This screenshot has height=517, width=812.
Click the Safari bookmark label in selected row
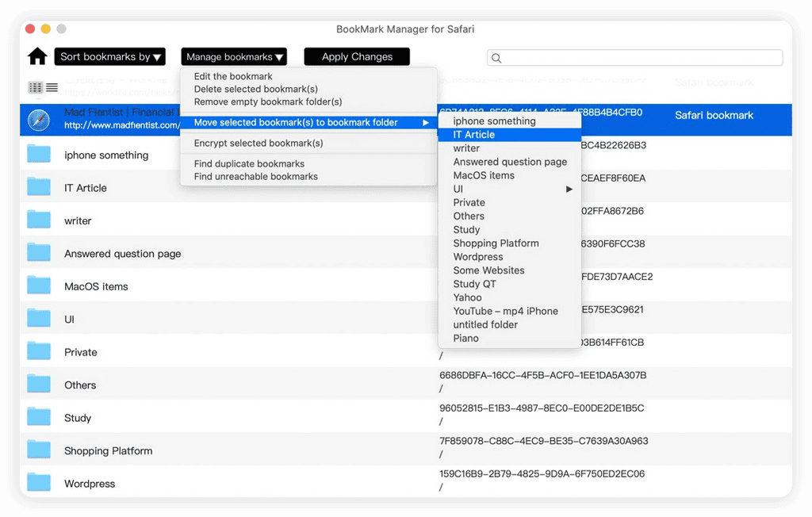[x=714, y=116]
